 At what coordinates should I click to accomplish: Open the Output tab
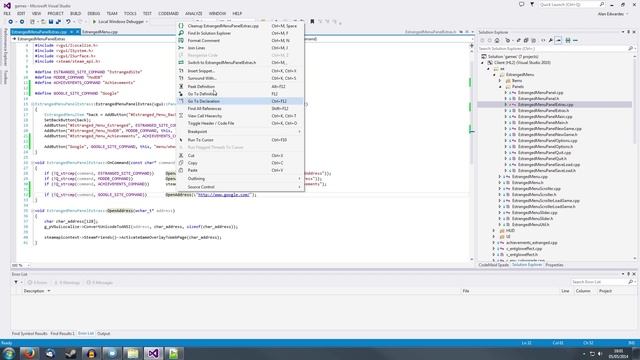tap(104, 334)
